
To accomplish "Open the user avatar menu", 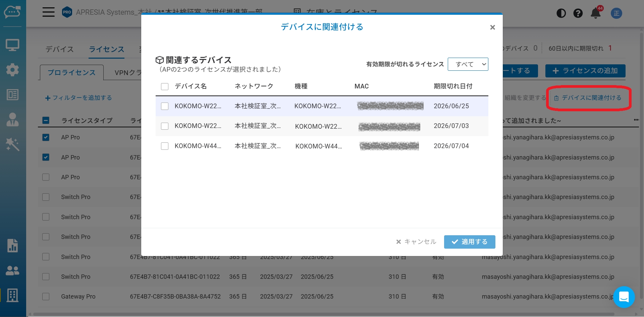I will (616, 13).
